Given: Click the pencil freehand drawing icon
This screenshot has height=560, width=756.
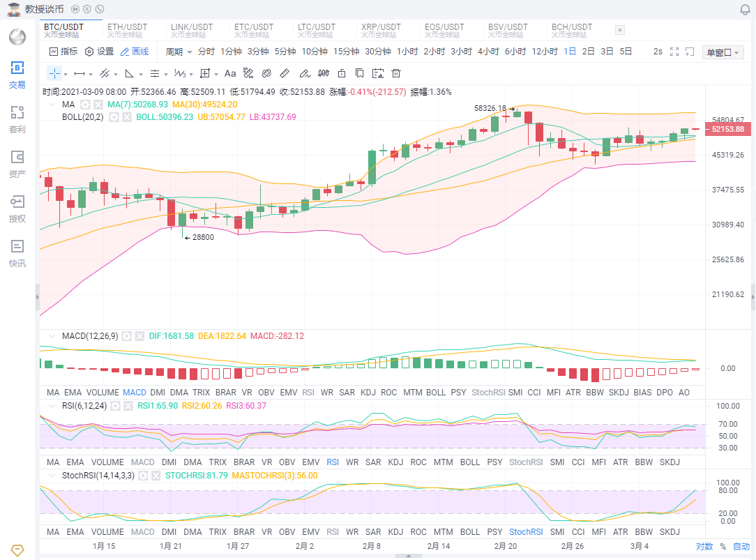Looking at the screenshot, I should tap(305, 73).
